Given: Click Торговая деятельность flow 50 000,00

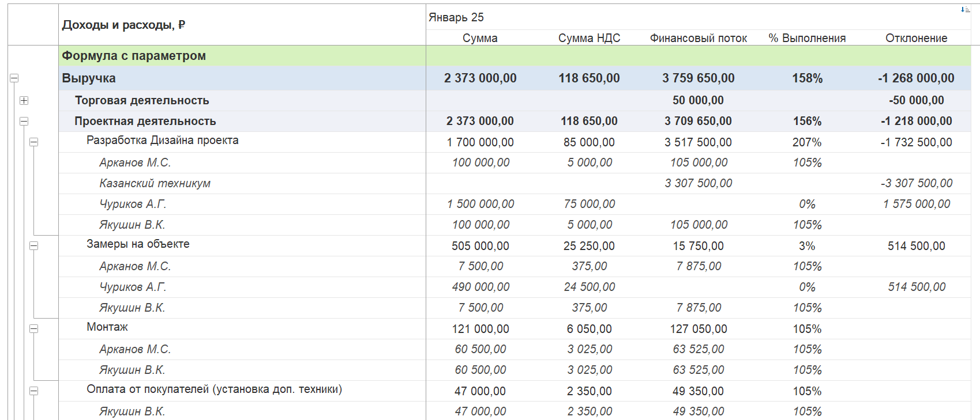Looking at the screenshot, I should coord(698,100).
